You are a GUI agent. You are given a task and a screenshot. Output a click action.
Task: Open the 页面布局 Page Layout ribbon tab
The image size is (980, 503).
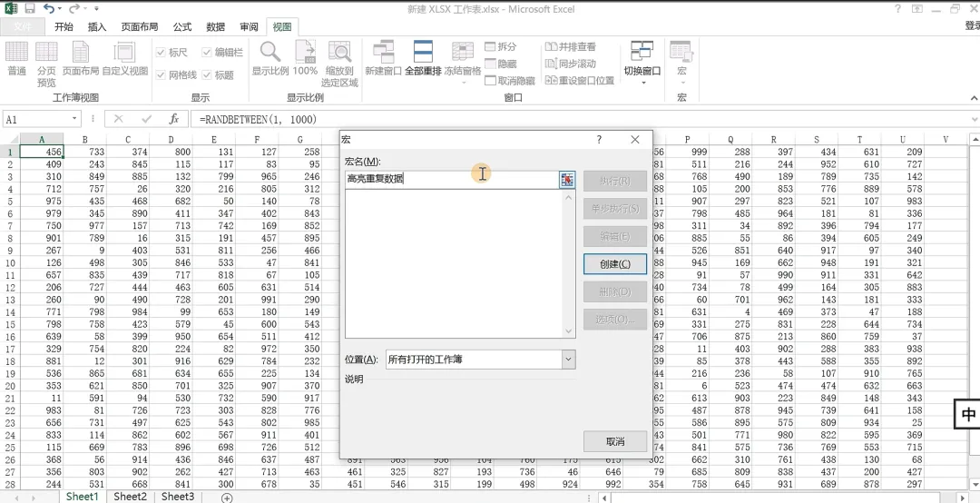[140, 26]
